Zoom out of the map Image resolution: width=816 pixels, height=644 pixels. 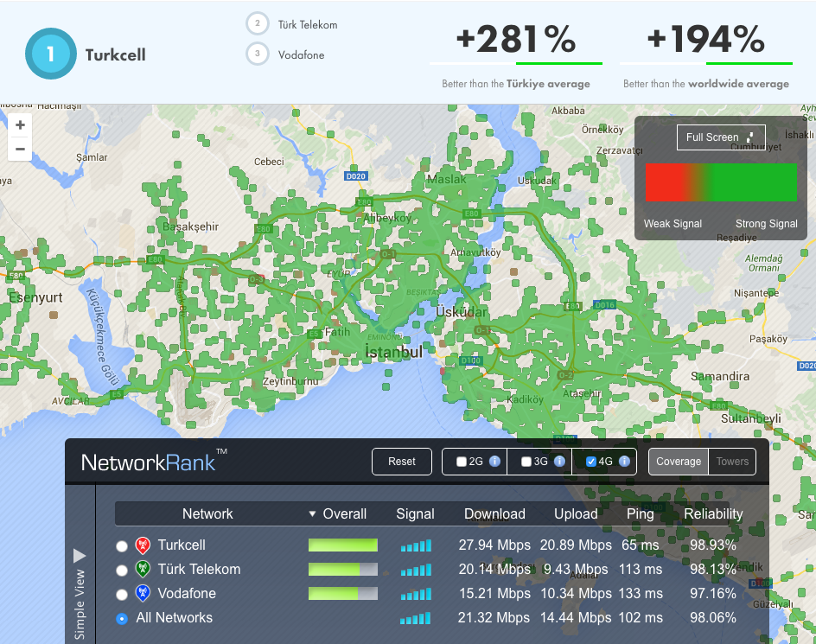click(20, 150)
